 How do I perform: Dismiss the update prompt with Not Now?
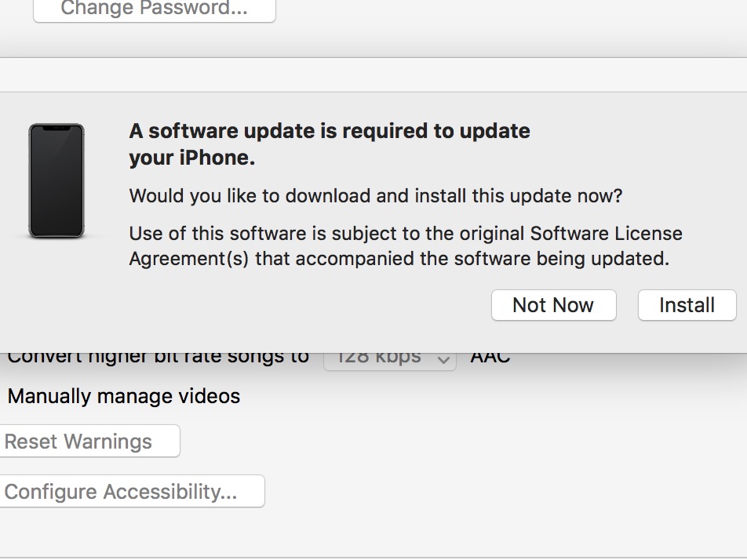(554, 305)
